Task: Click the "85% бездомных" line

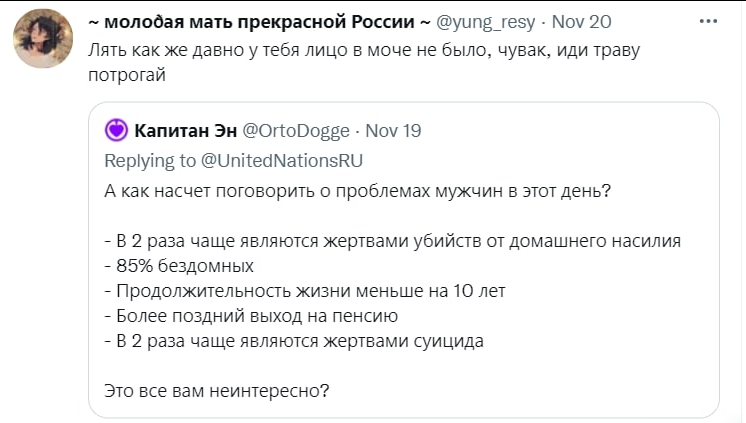Action: [x=178, y=265]
